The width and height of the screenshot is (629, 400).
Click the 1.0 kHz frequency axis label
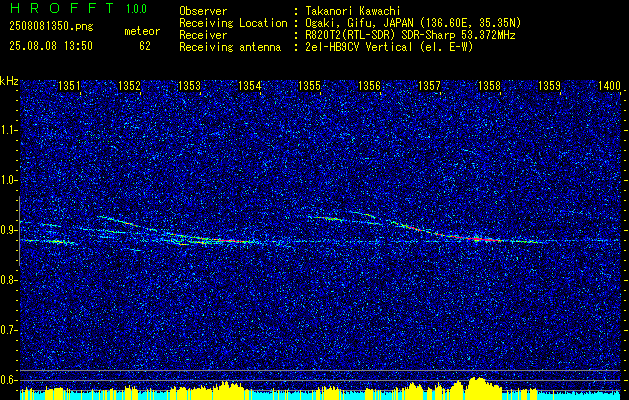point(9,180)
